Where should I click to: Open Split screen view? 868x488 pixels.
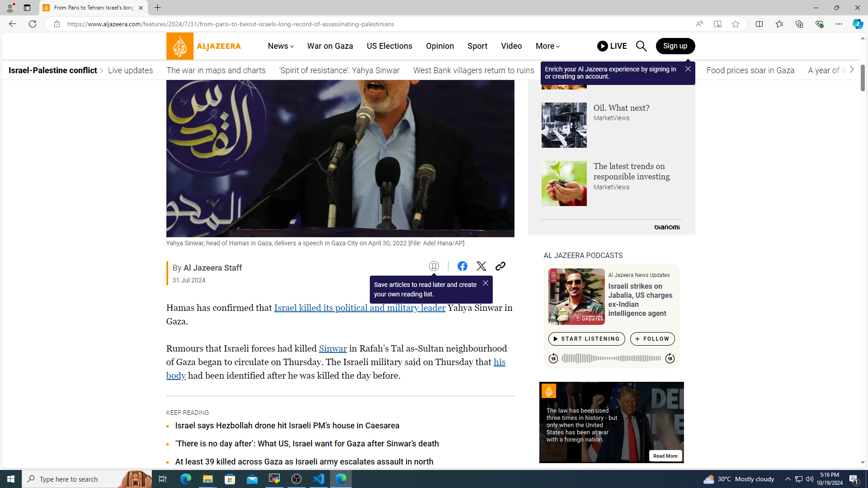click(x=759, y=24)
